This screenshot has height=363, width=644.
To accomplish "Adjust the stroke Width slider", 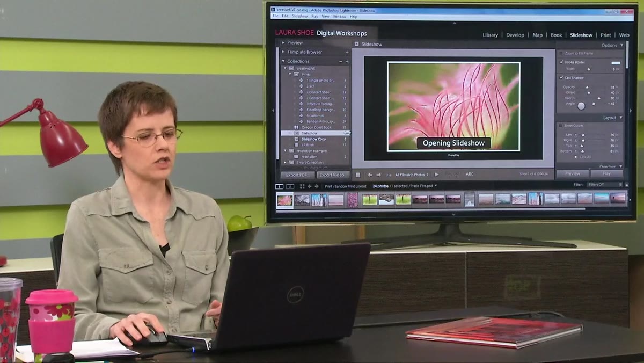I will [x=588, y=69].
